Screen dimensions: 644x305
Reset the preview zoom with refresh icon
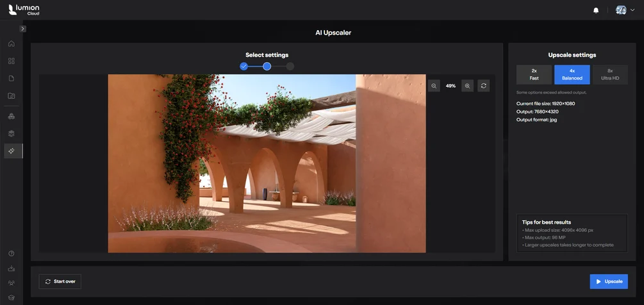[x=483, y=86]
